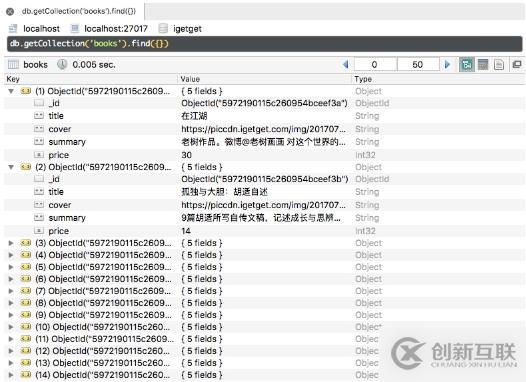This screenshot has height=382, width=526.
Task: Click the Key column header
Action: (x=13, y=79)
